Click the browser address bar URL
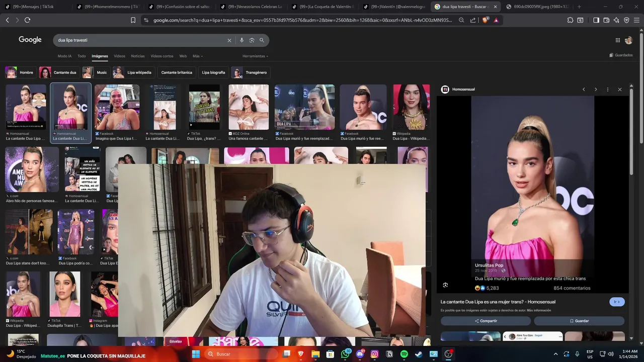 (x=302, y=20)
